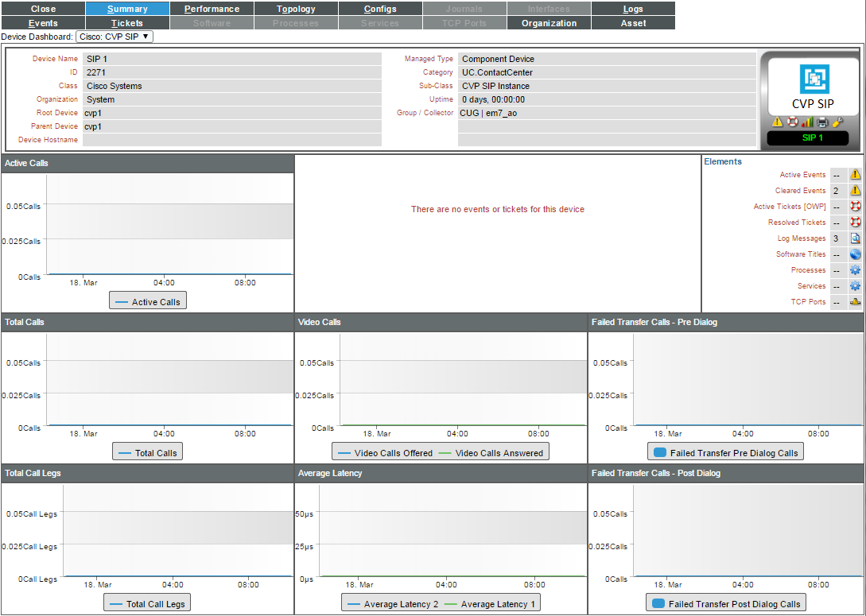Toggle the Total Calls series in chart legend
866x616 pixels.
pos(147,452)
